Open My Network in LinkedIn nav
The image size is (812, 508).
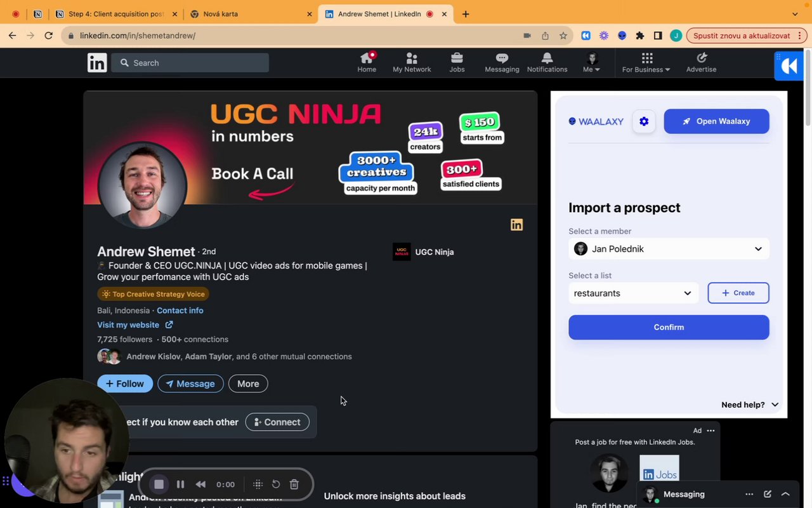click(412, 62)
